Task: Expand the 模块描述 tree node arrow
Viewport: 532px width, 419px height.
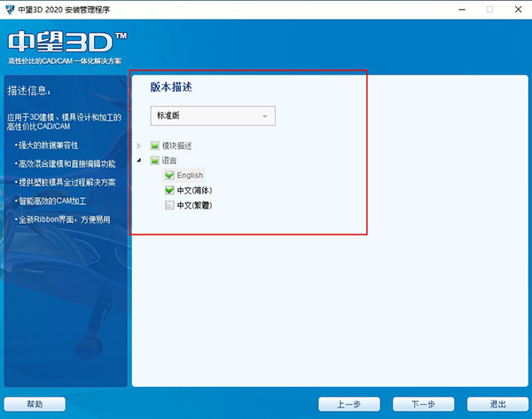Action: point(139,146)
